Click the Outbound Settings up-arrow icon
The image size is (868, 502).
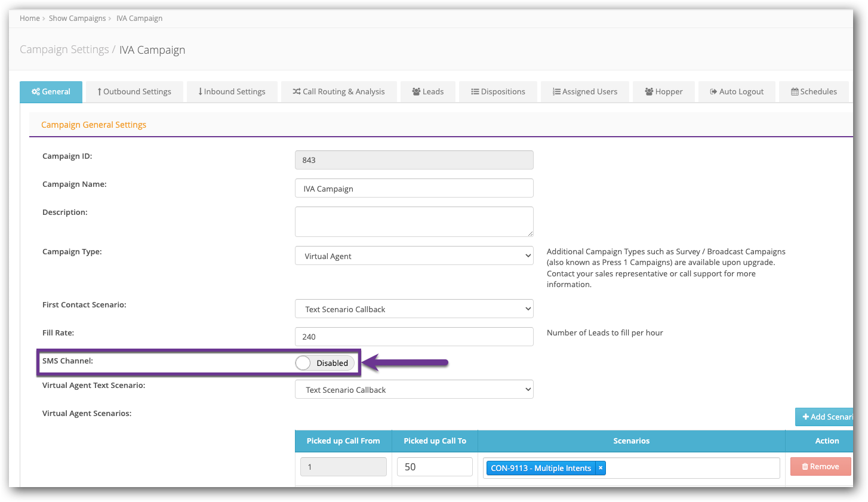[x=100, y=91]
